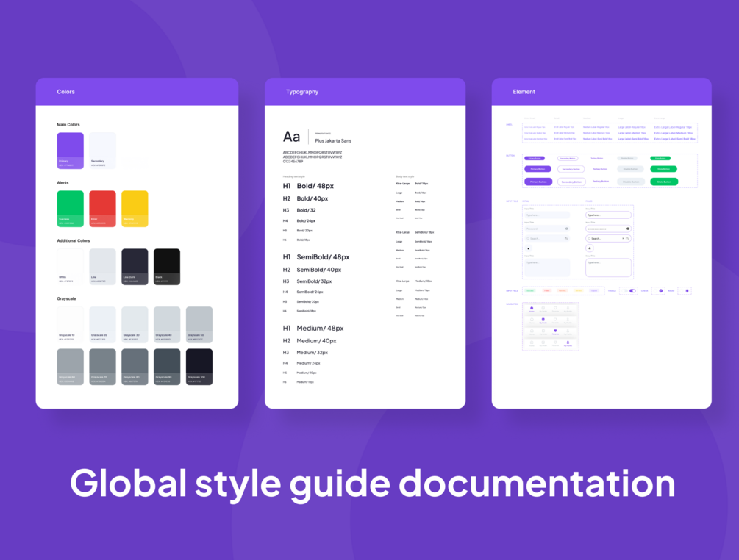Click the largest green State Button

tap(664, 182)
